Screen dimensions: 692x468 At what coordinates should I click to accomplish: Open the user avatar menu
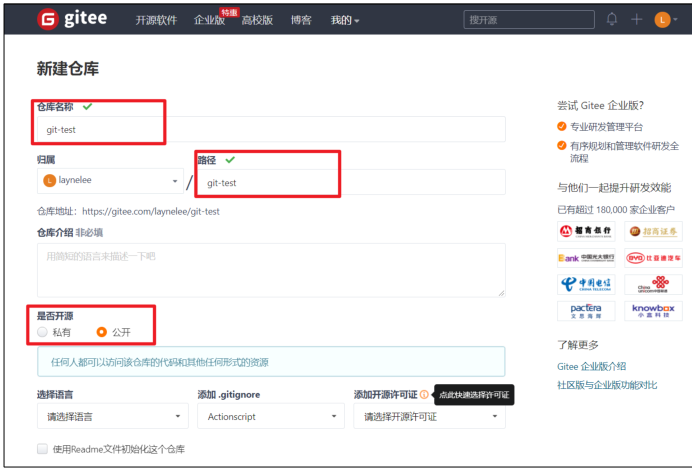click(x=666, y=19)
